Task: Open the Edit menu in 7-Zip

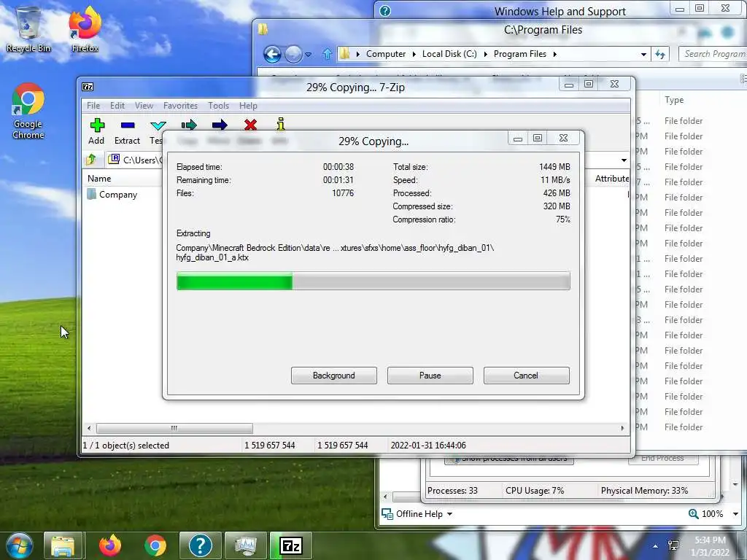Action: (x=117, y=106)
